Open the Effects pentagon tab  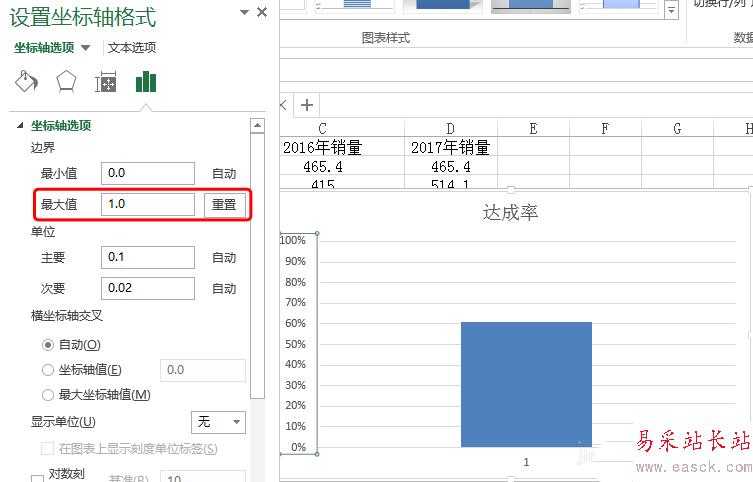pos(66,82)
